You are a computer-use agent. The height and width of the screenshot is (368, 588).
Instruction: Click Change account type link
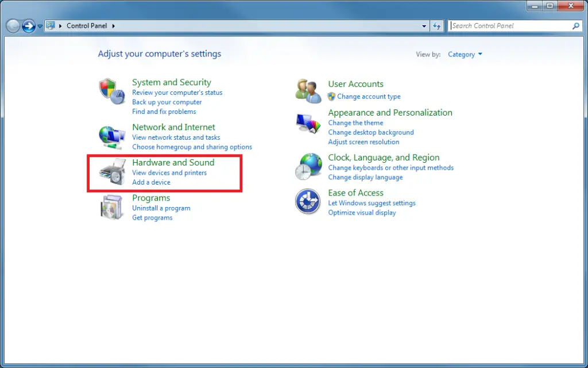[x=369, y=97]
